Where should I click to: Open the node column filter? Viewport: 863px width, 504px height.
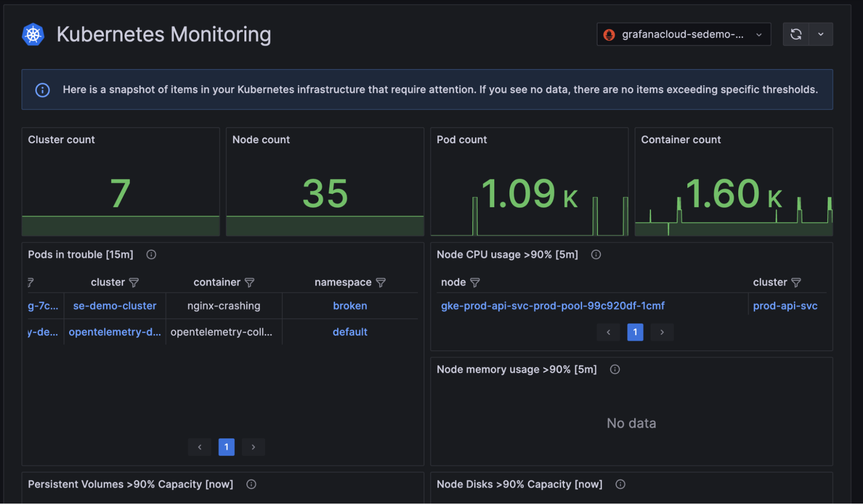475,283
